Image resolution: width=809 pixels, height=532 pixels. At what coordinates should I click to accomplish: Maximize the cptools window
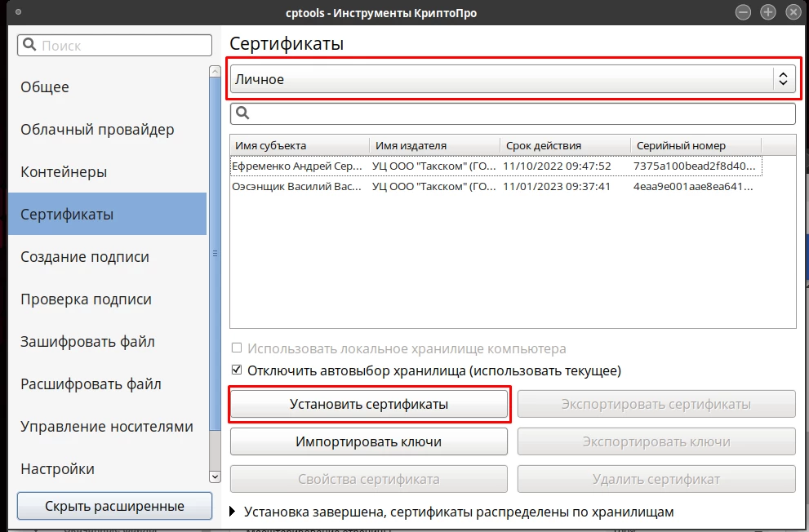click(767, 12)
